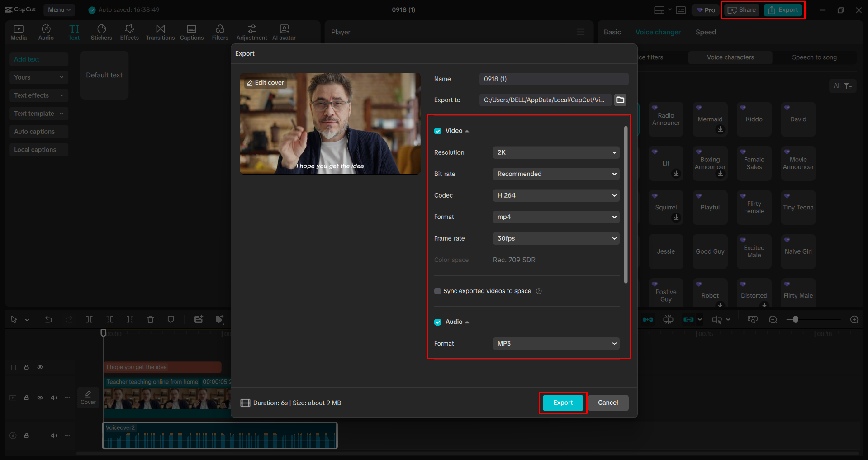
Task: Open the AI avatar panel
Action: point(284,32)
